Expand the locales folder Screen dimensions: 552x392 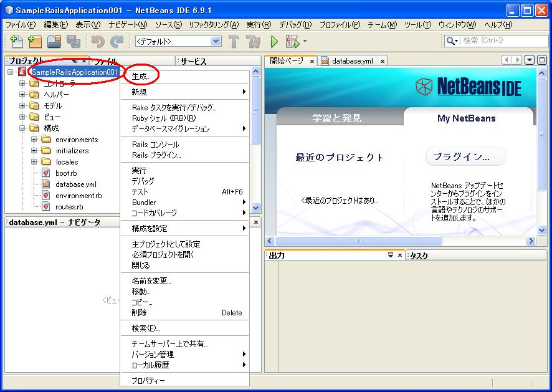(x=34, y=162)
